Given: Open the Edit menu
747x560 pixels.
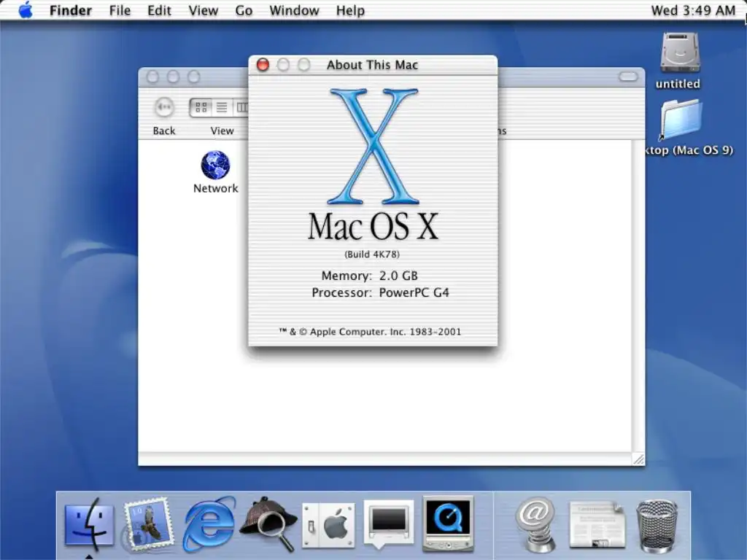Looking at the screenshot, I should 159,10.
